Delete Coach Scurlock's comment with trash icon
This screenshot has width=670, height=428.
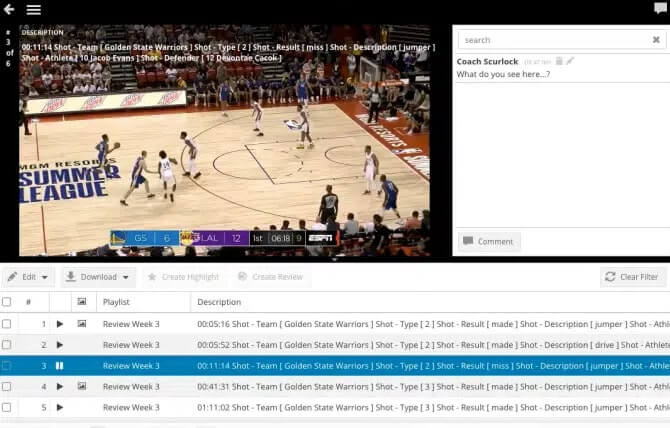559,61
